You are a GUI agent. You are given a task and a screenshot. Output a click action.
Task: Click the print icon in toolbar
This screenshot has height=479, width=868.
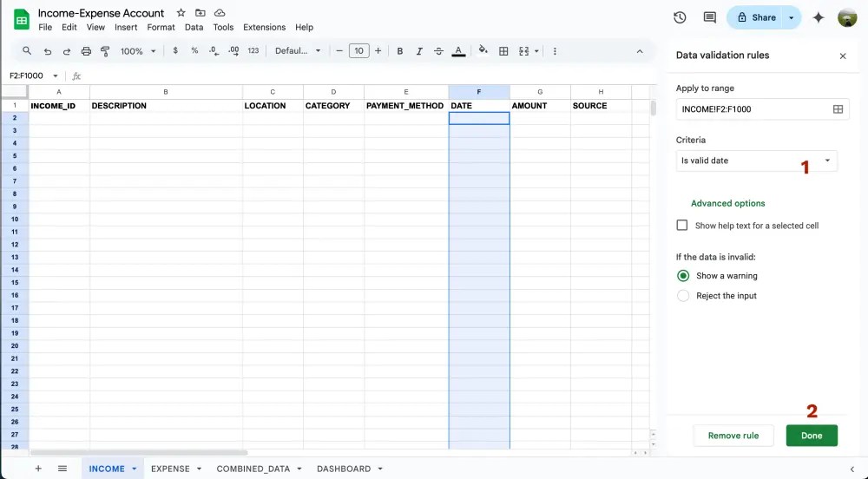coord(85,51)
